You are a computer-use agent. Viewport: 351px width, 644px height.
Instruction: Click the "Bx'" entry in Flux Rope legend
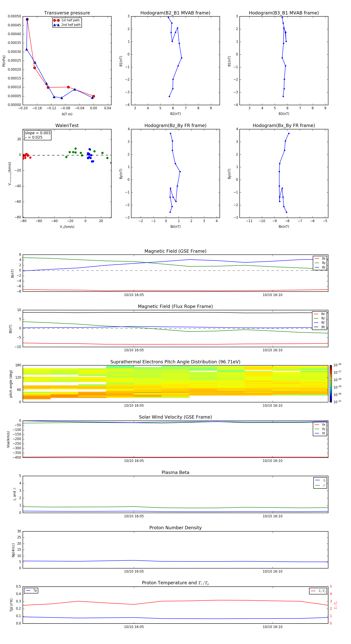[x=320, y=314]
